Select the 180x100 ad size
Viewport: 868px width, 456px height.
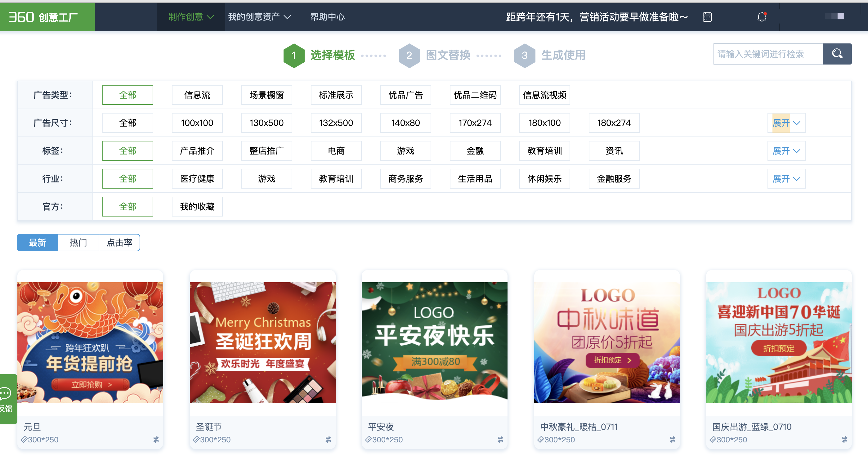[x=544, y=123]
